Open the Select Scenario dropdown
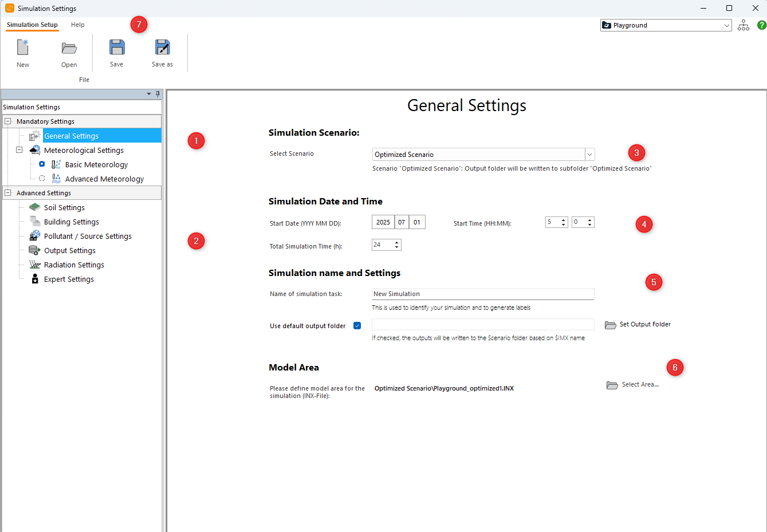The height and width of the screenshot is (532, 767). pyautogui.click(x=589, y=155)
